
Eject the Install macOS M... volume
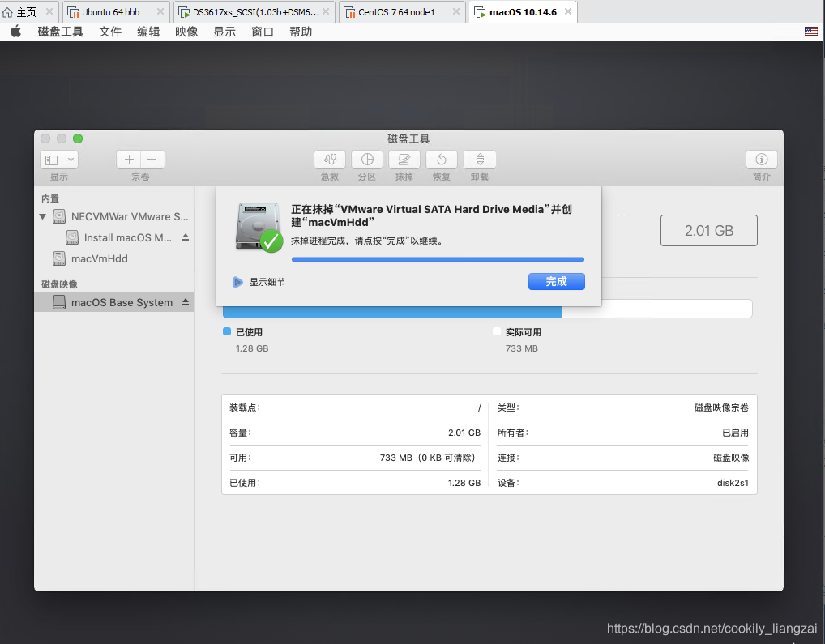pos(186,237)
